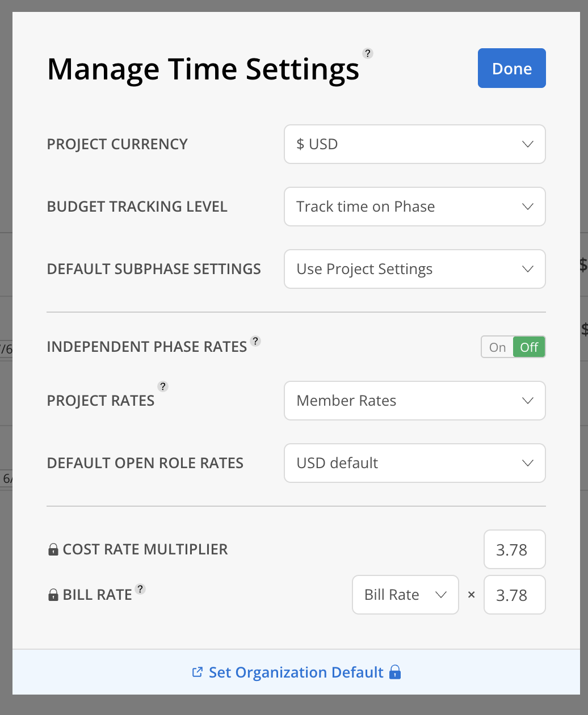588x715 pixels.
Task: Click help icon next to Independent Phase Rates
Action: pos(255,341)
